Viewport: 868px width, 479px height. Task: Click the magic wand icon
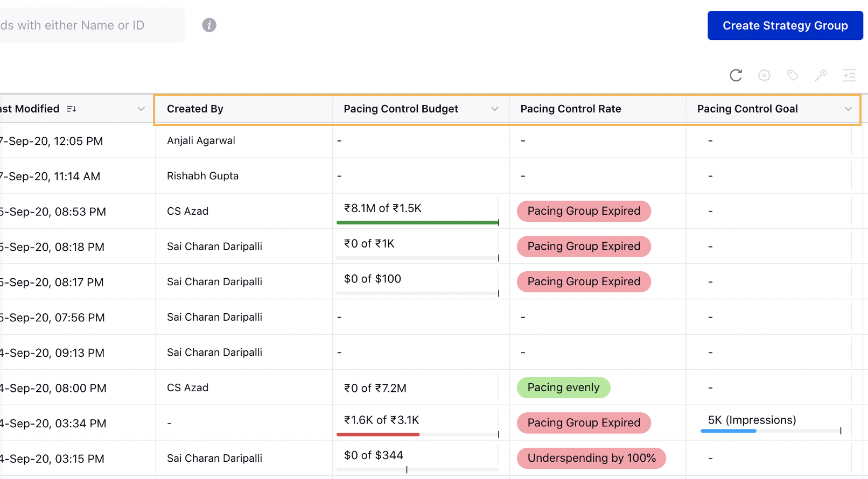coord(821,75)
